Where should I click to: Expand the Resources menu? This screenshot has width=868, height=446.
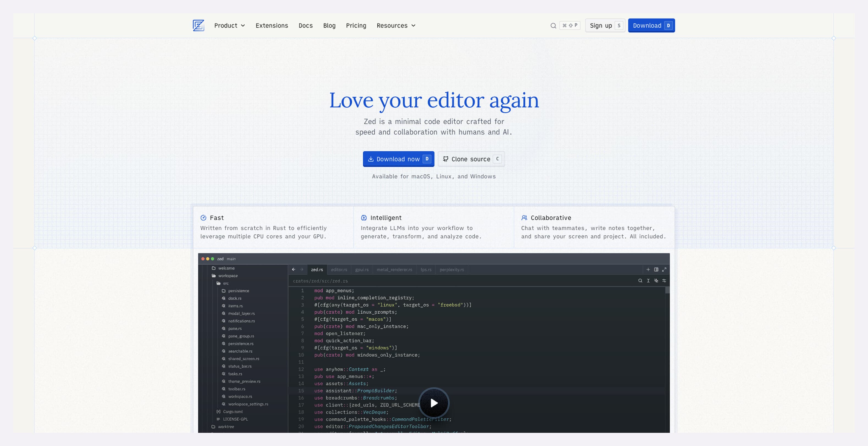pos(396,26)
